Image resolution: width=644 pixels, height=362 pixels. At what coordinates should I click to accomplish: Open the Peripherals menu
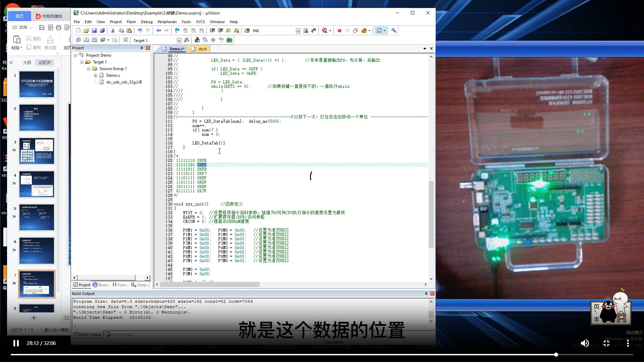tap(167, 22)
